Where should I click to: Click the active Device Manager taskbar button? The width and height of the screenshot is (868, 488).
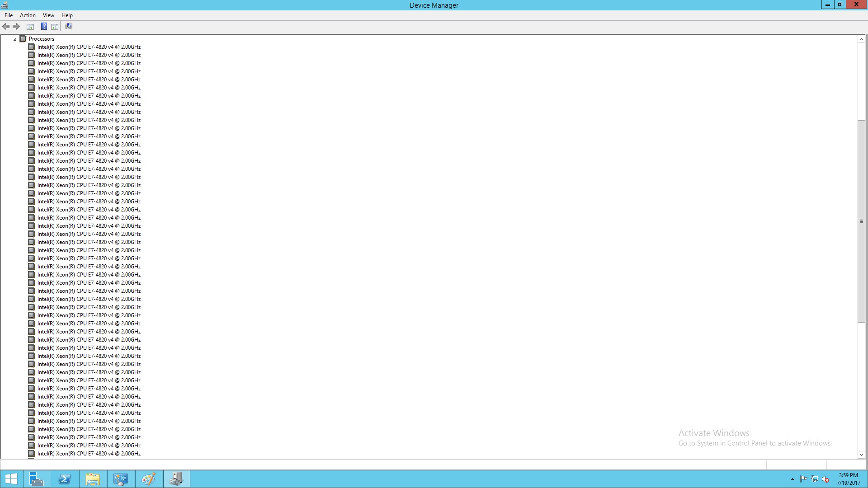point(177,479)
